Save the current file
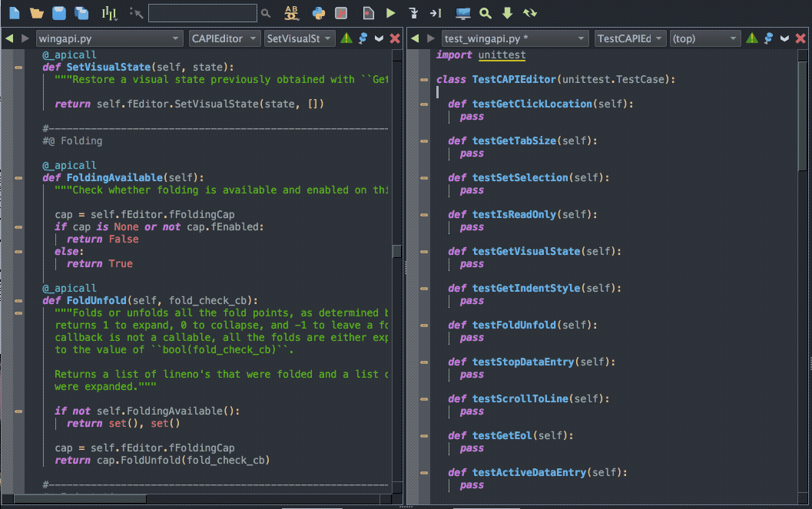The height and width of the screenshot is (509, 812). [x=59, y=13]
